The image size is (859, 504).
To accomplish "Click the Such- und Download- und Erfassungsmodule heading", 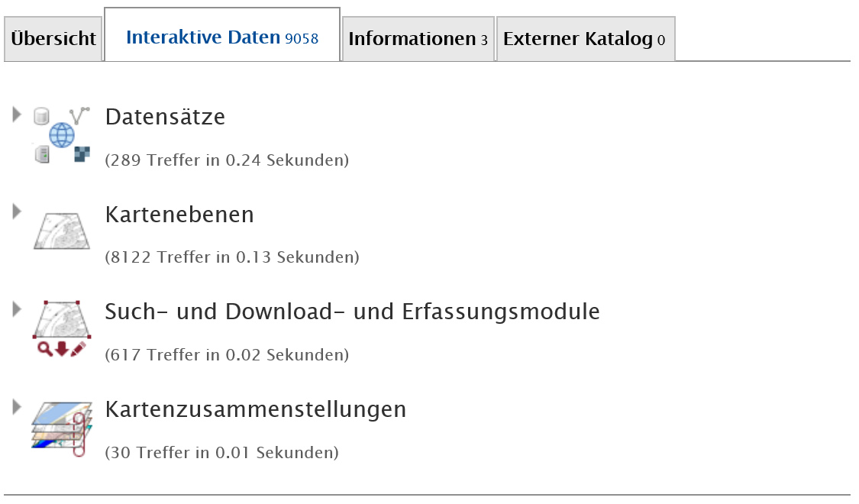I will (x=352, y=312).
